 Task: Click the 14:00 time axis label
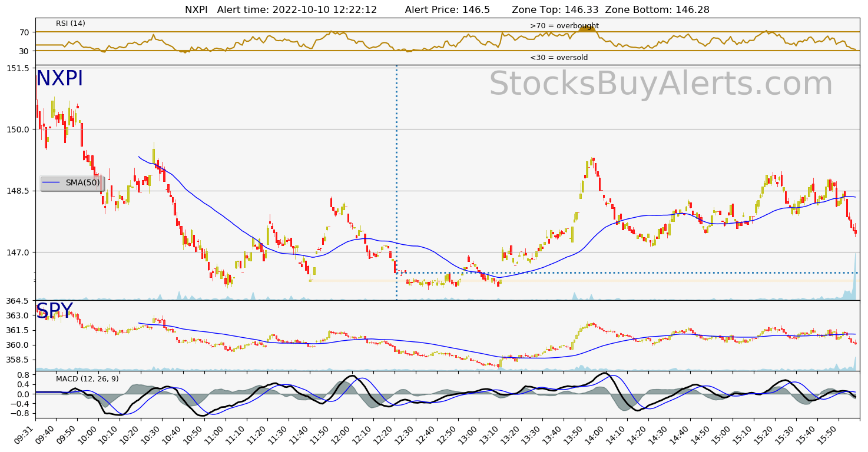(595, 434)
